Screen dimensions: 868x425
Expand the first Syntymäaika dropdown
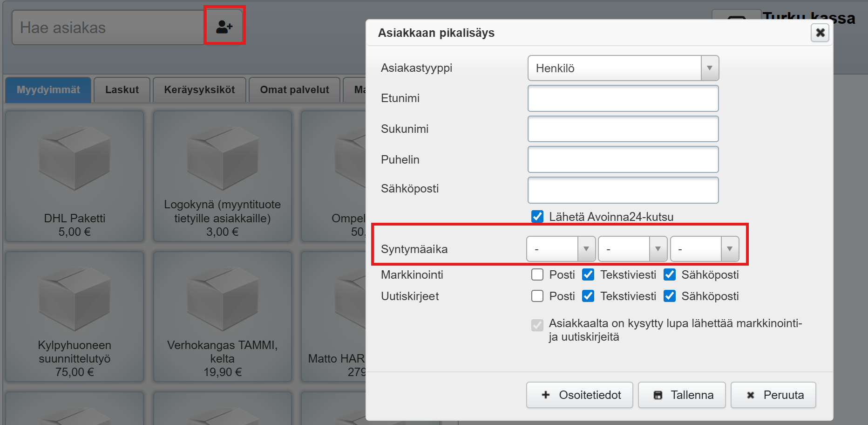(561, 249)
